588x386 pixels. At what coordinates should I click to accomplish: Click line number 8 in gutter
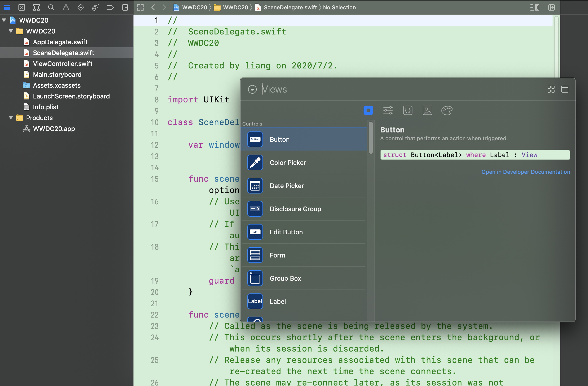[x=157, y=99]
